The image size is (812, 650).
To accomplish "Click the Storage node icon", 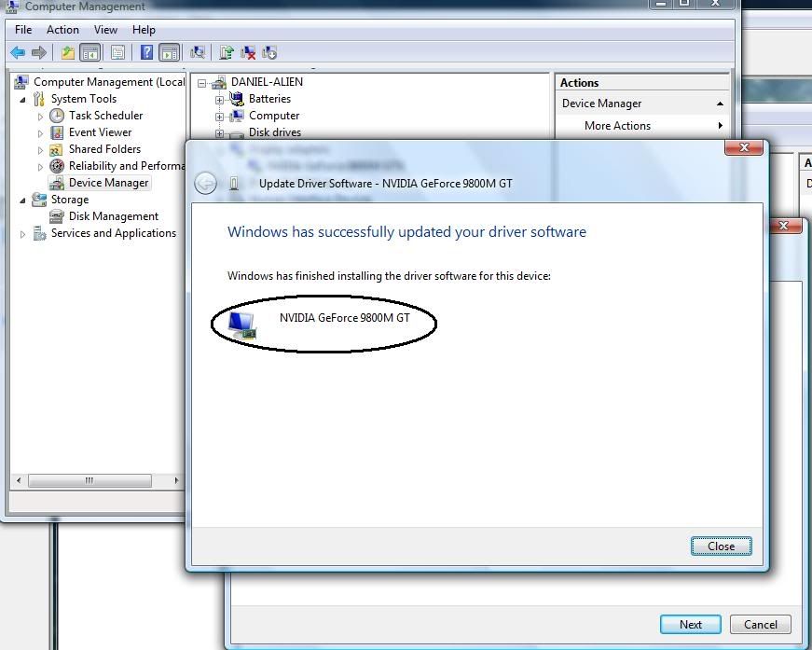I will 39,200.
